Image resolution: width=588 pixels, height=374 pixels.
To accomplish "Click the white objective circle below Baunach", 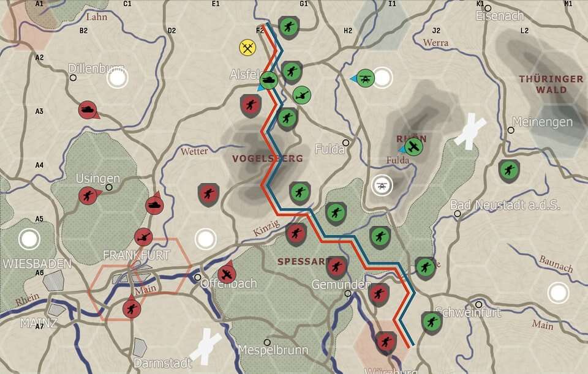I will click(558, 293).
